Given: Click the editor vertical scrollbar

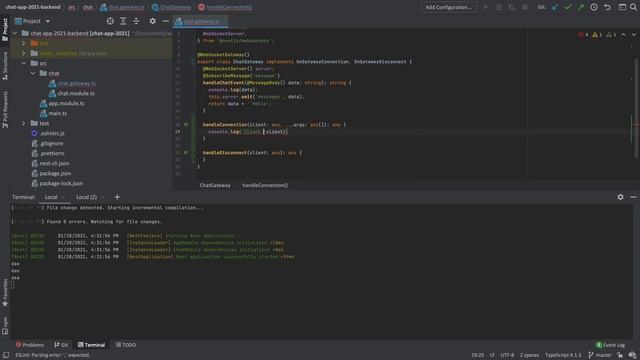Looking at the screenshot, I should [636, 108].
